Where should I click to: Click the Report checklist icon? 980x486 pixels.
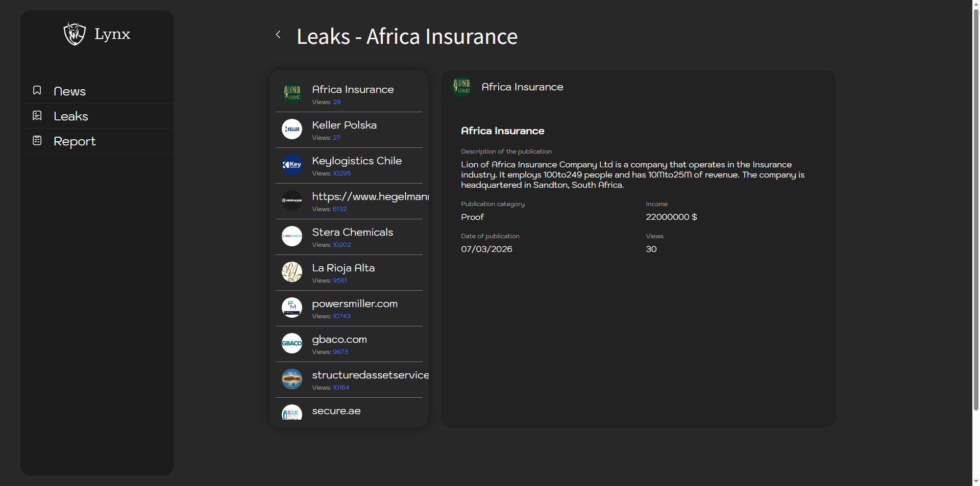click(37, 140)
